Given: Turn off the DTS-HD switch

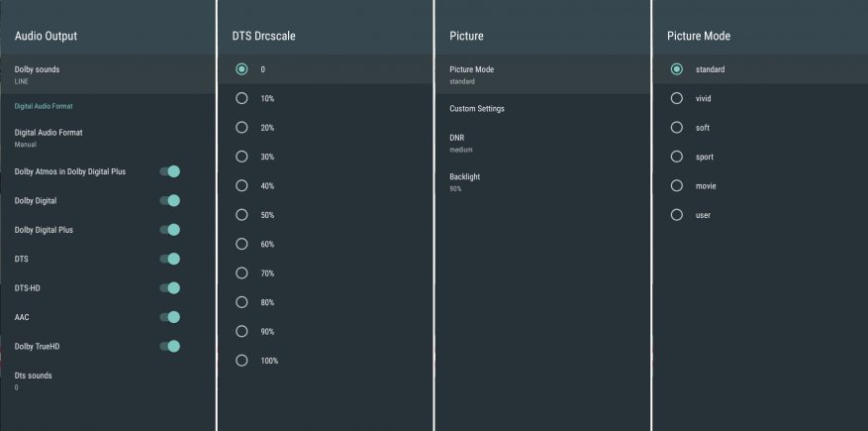Looking at the screenshot, I should (170, 288).
